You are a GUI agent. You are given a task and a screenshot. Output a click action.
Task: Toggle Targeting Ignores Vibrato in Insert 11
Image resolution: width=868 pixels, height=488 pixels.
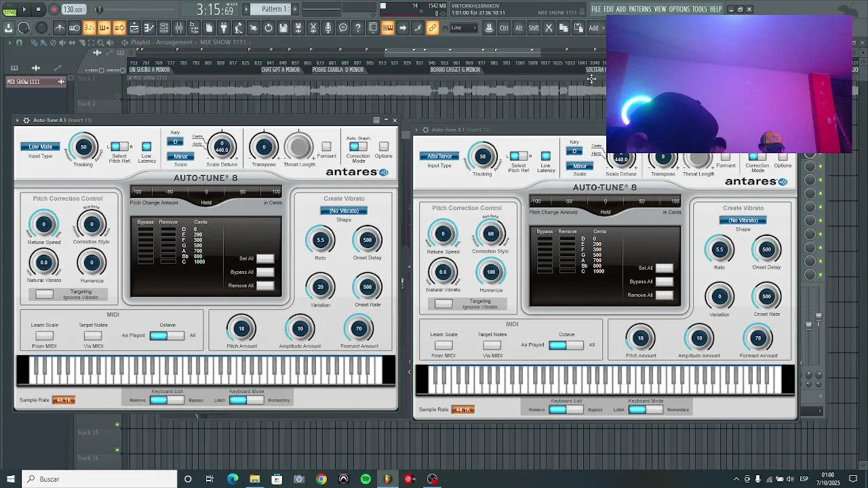tap(44, 294)
